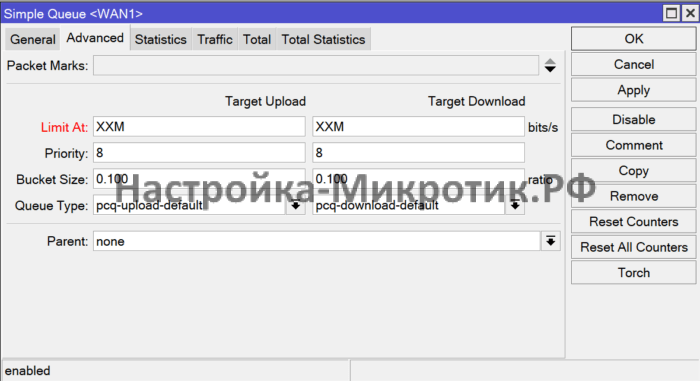Switch to the Total tab
Screen dimensions: 700x381
[257, 39]
